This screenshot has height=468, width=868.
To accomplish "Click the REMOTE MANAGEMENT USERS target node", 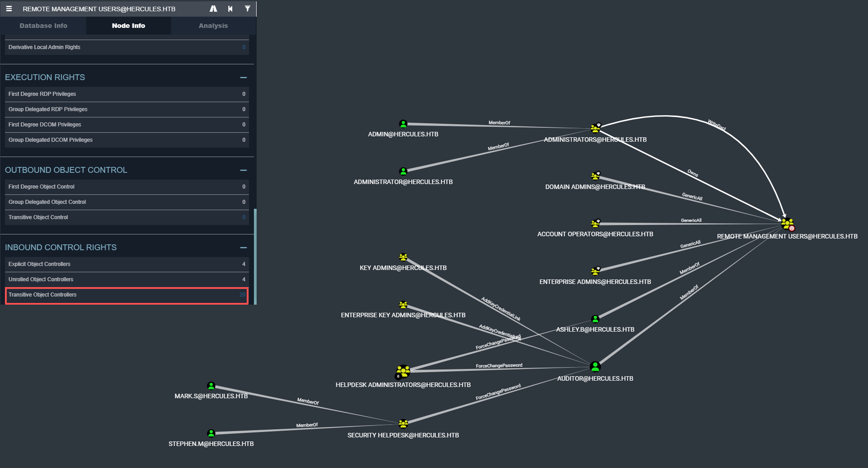I will coord(787,223).
